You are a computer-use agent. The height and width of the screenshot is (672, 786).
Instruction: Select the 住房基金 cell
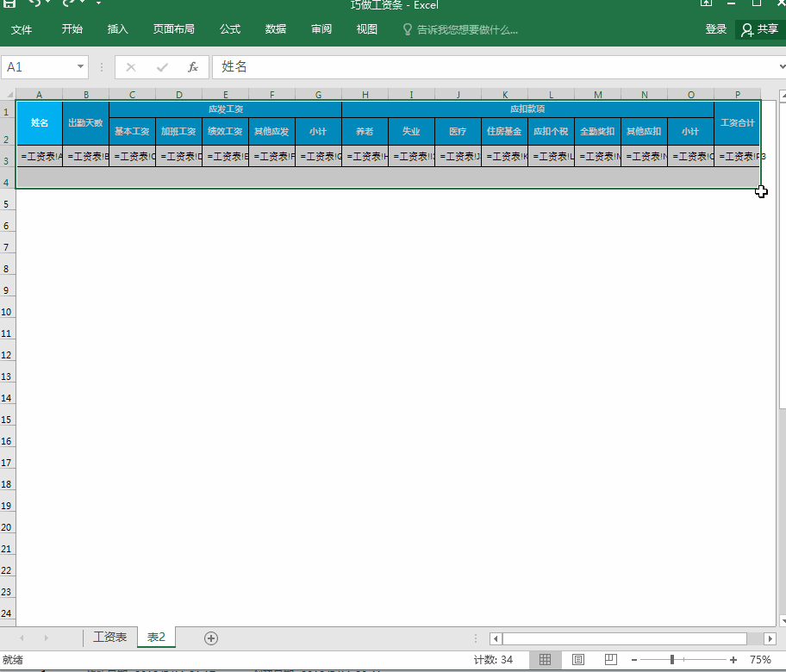[x=505, y=131]
